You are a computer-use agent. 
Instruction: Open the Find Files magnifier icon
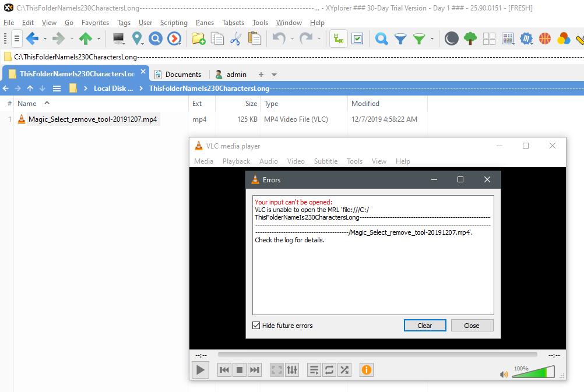coord(381,39)
